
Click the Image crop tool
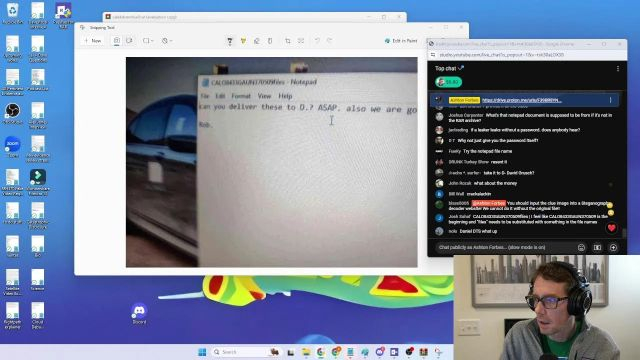288,41
